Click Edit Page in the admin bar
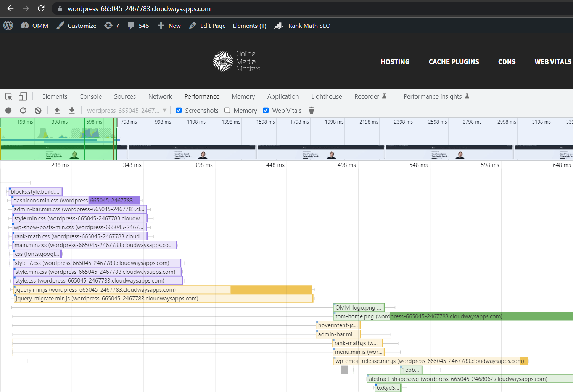Viewport: 573px width, 392px height. coord(208,26)
